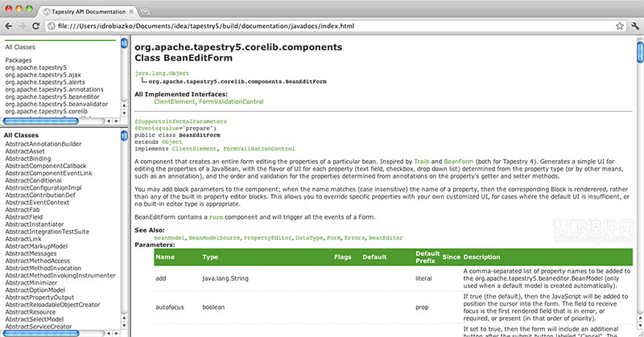Close the Tapestry API Documentation tab
The height and width of the screenshot is (337, 644).
click(131, 12)
